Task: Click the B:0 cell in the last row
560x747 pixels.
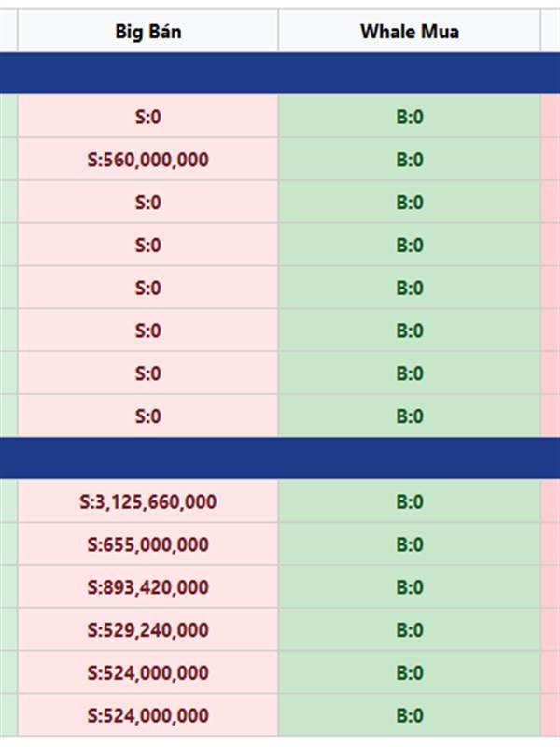Action: pyautogui.click(x=409, y=716)
